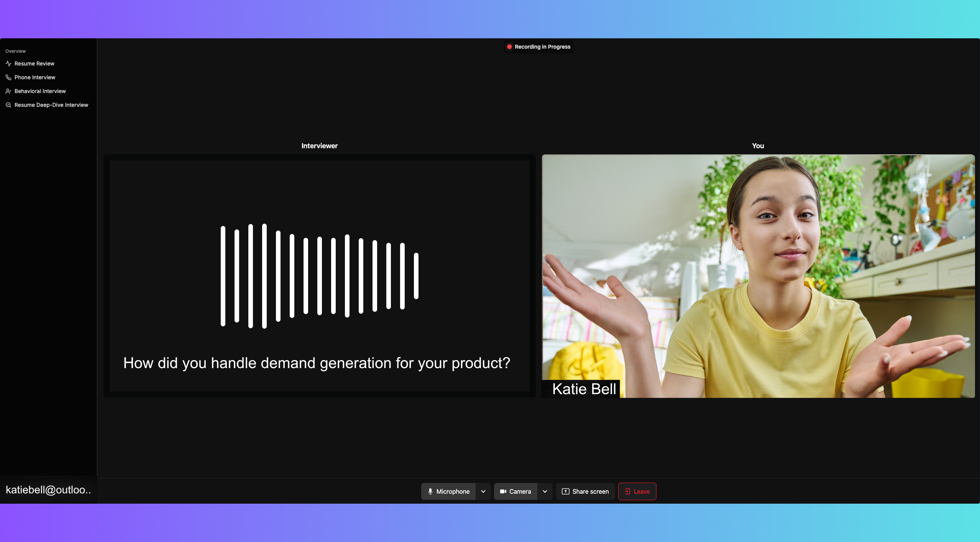Image resolution: width=980 pixels, height=542 pixels.
Task: Click the interviewer audio waveform
Action: click(319, 276)
